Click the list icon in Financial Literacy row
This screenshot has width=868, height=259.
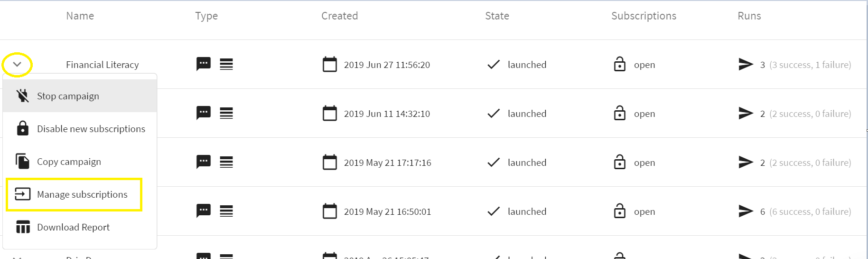[226, 64]
